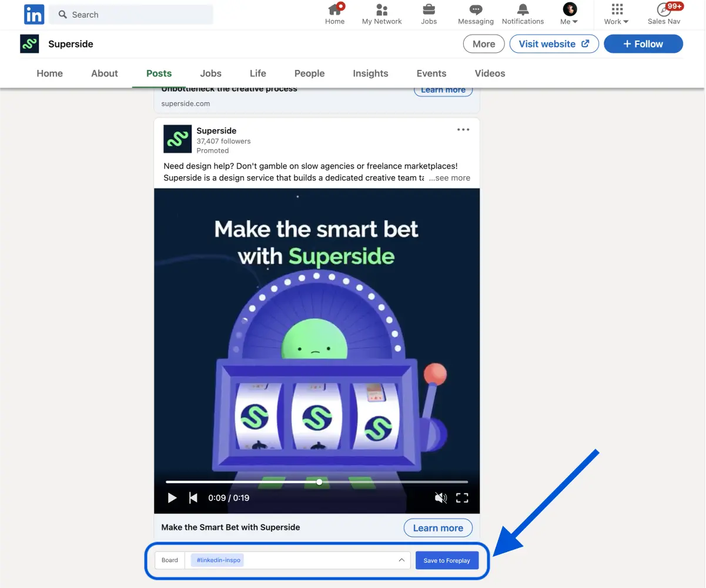This screenshot has height=588, width=706.
Task: Expand the Work apps grid menu
Action: 616,14
